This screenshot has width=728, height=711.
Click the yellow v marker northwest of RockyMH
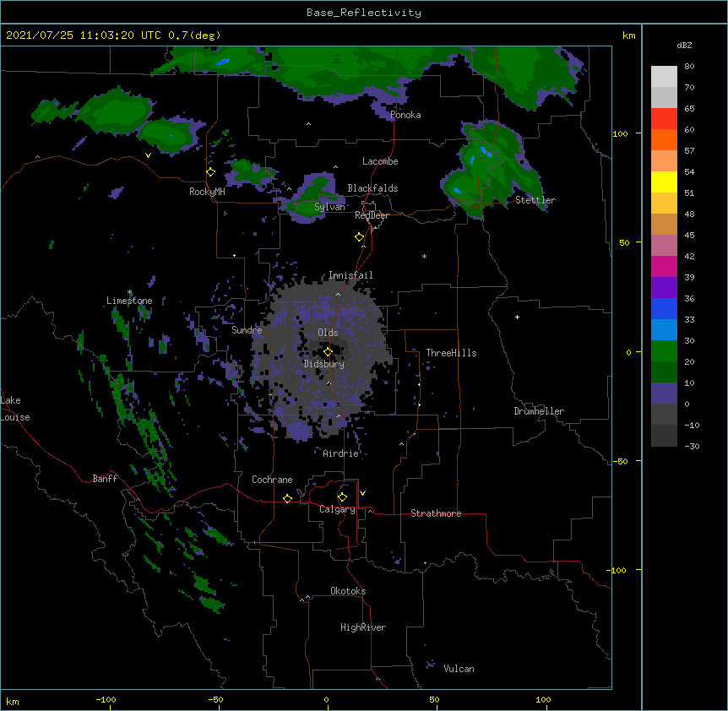pyautogui.click(x=148, y=155)
